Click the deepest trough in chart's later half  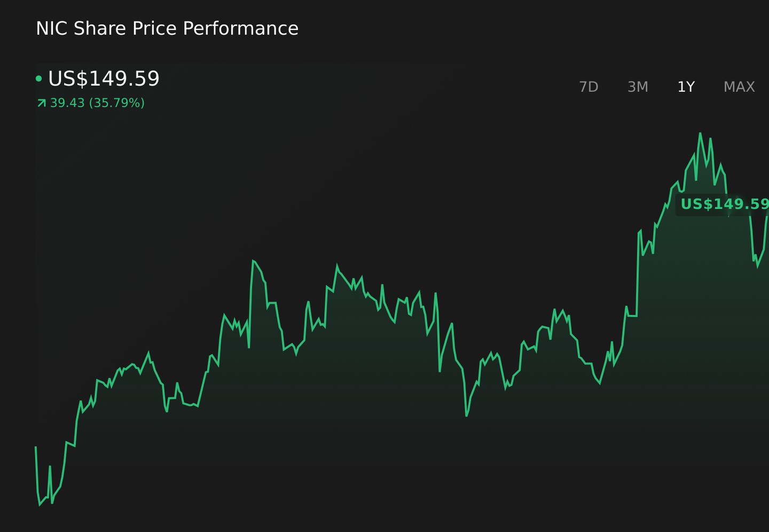(x=466, y=416)
